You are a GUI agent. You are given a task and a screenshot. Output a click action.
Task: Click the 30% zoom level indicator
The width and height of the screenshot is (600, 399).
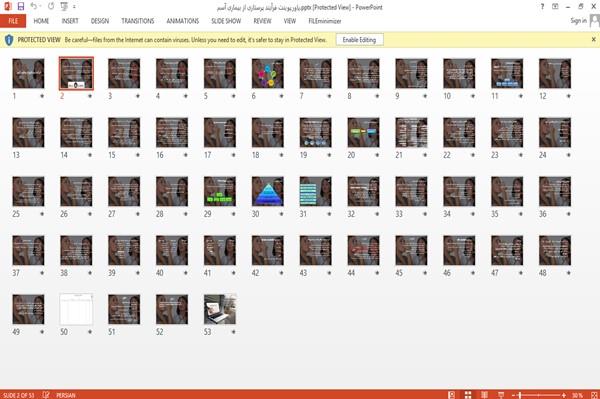[577, 395]
